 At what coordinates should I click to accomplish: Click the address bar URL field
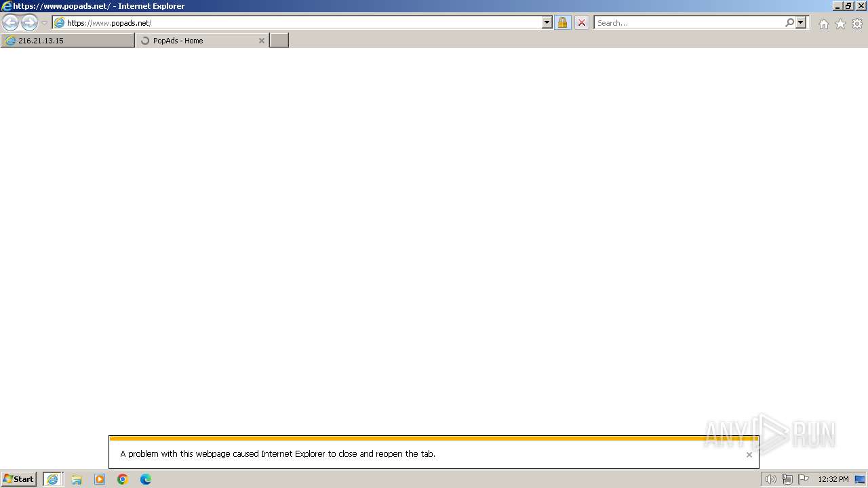coord(302,23)
